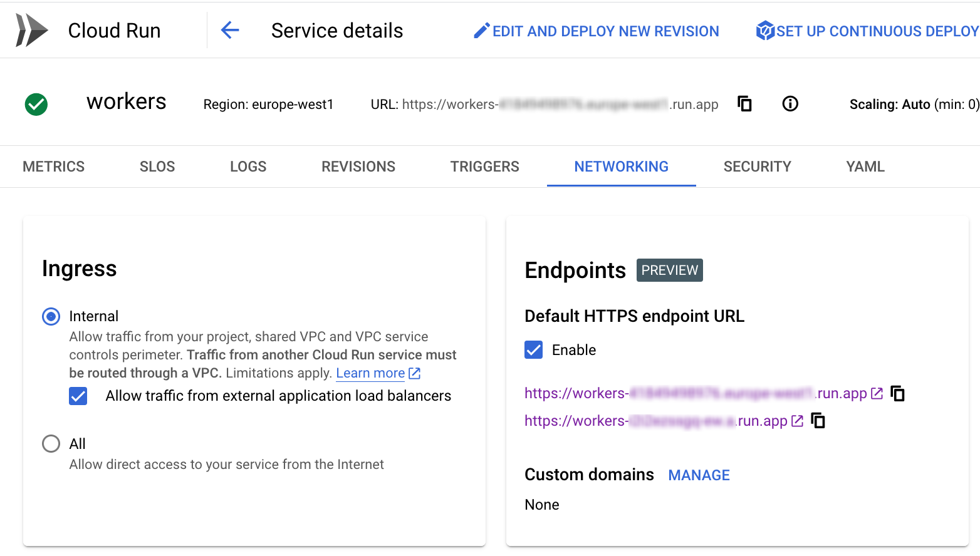Click the continuous deployment hexagon icon
980x556 pixels.
pos(765,31)
